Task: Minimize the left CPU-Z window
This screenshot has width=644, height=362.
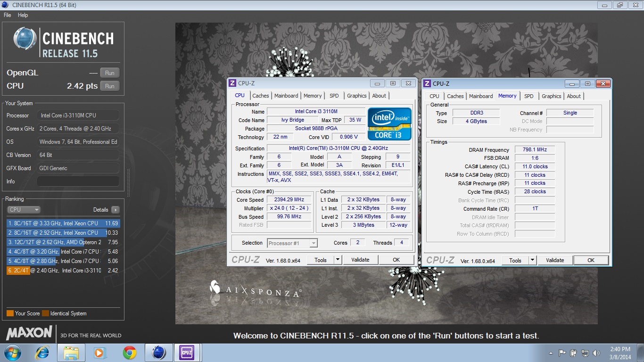Action: point(377,83)
